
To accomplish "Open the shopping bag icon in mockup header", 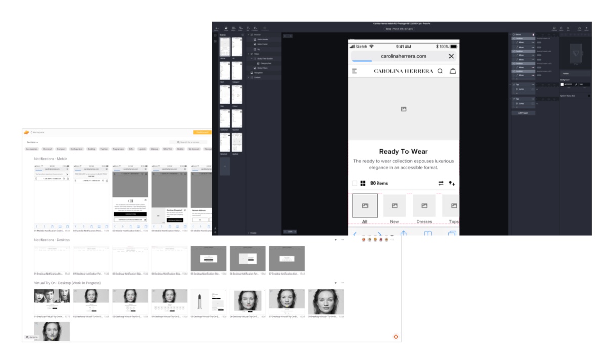I will [453, 71].
